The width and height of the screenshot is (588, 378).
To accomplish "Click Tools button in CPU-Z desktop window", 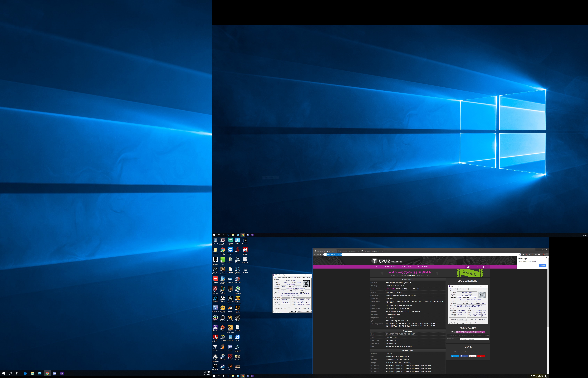I will click(292, 312).
